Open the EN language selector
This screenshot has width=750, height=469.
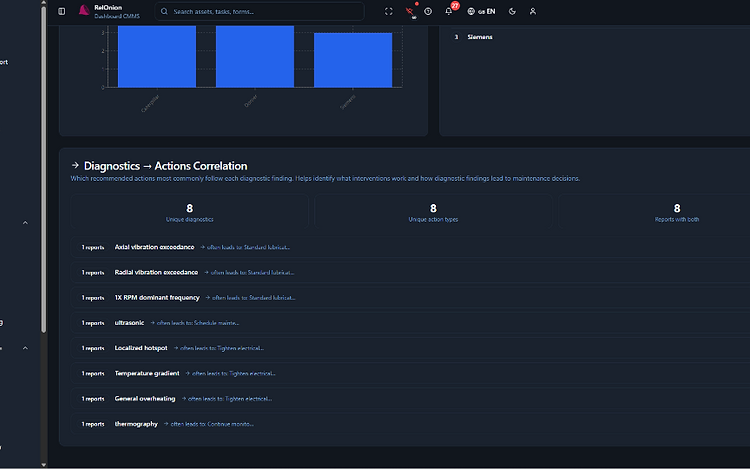click(x=481, y=11)
